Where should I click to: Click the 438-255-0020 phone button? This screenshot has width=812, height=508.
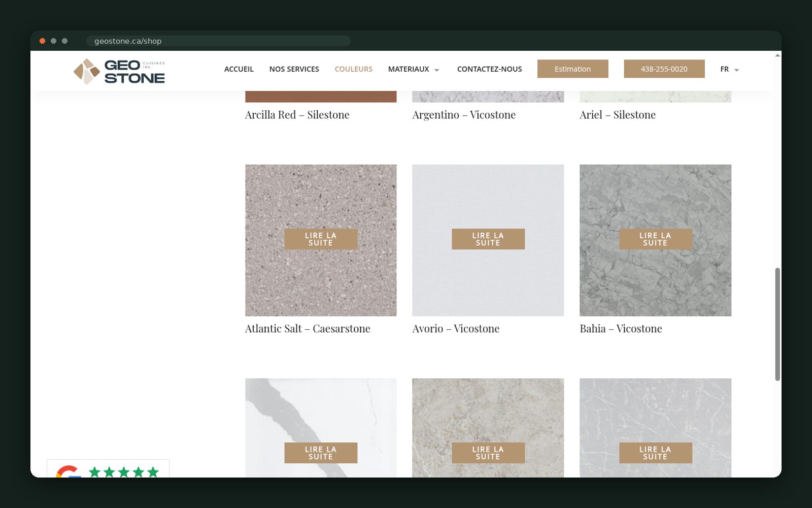point(664,69)
